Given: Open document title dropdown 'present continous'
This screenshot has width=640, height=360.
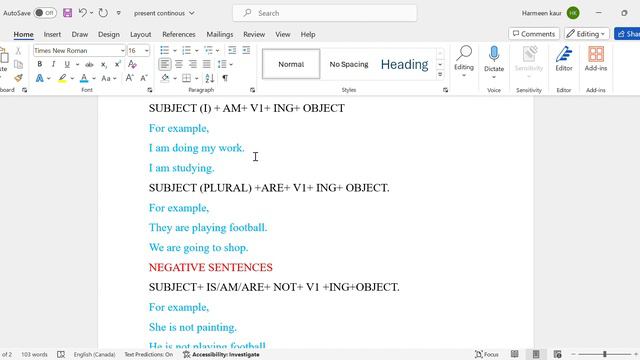Looking at the screenshot, I should [164, 13].
